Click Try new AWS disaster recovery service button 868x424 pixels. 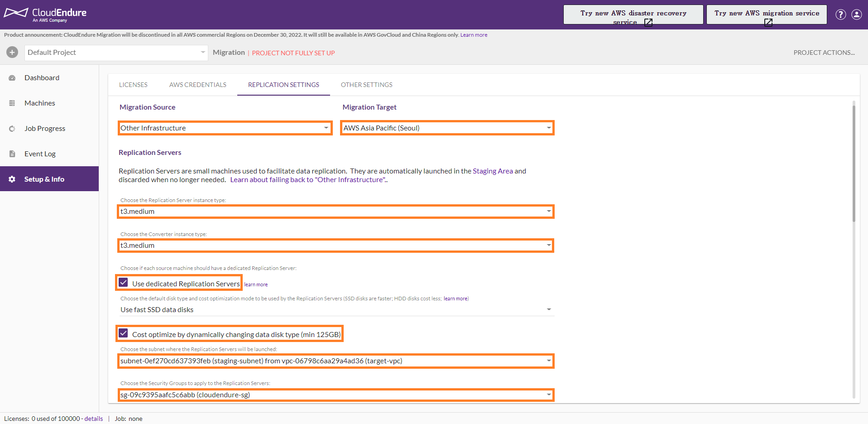coord(633,14)
